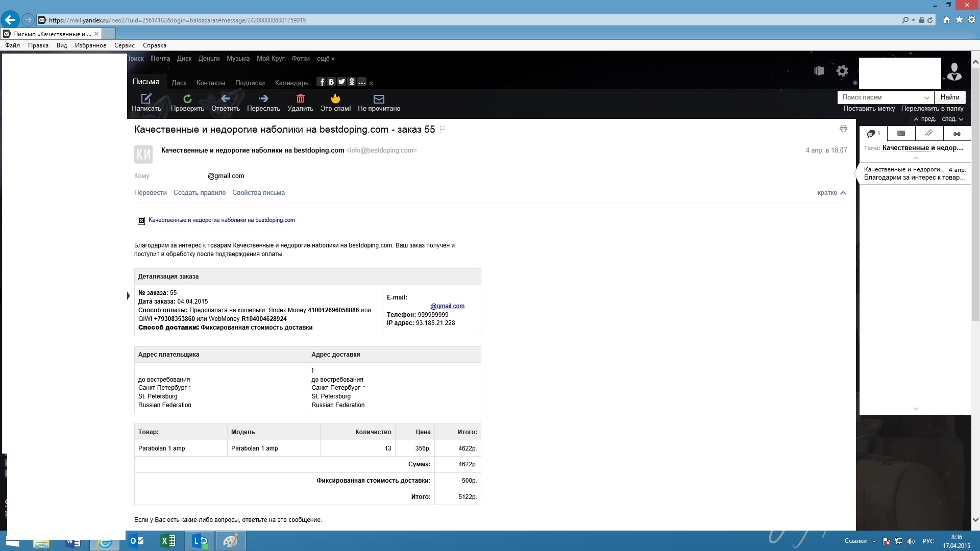This screenshot has width=980, height=551.
Task: Open Excel from the taskbar
Action: click(167, 541)
